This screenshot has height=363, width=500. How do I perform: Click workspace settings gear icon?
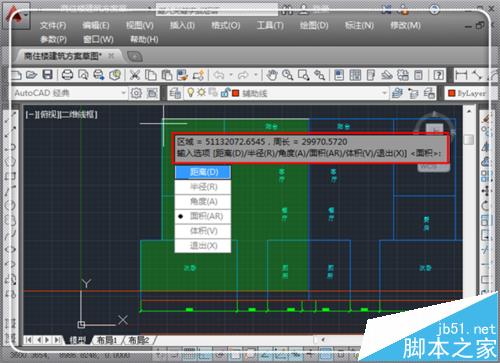coord(136,93)
